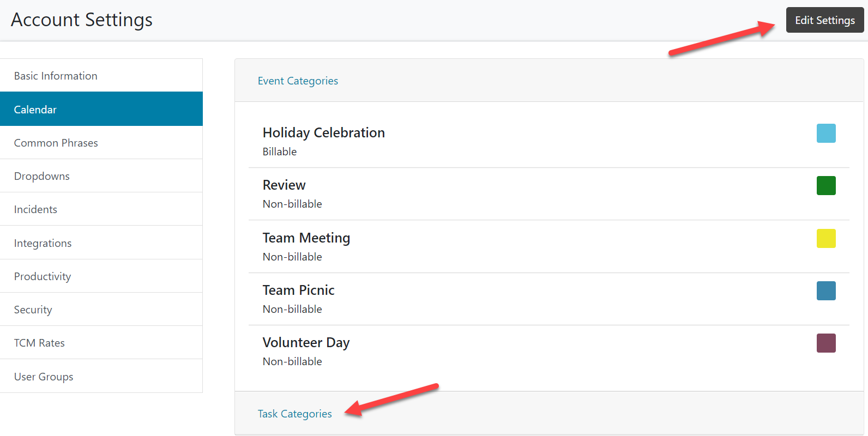Select the Volunteer Day category name
The image size is (868, 436).
pyautogui.click(x=306, y=342)
